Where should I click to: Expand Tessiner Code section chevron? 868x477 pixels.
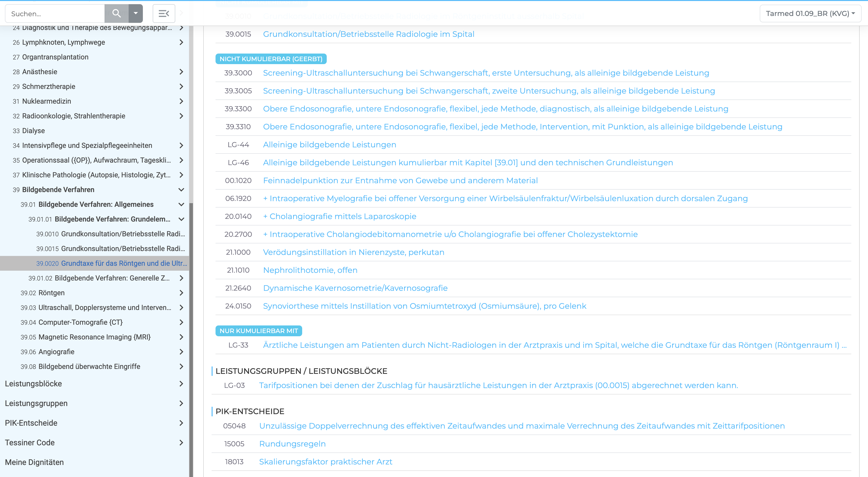pos(181,443)
